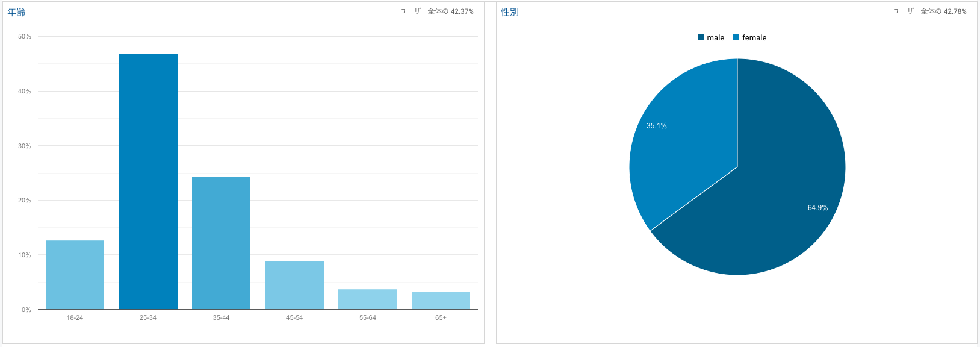Click the 0% y-axis label
Viewport: 980px width, 347px height.
pos(26,310)
